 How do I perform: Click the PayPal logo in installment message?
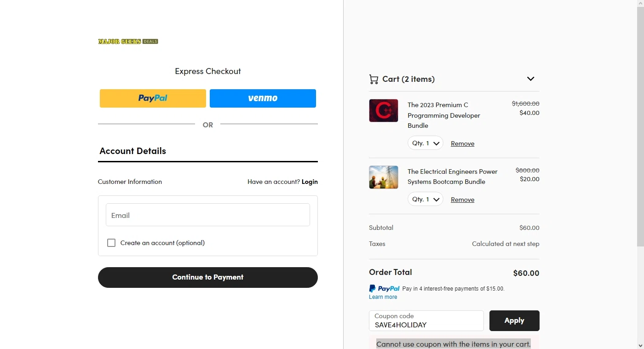(x=384, y=289)
